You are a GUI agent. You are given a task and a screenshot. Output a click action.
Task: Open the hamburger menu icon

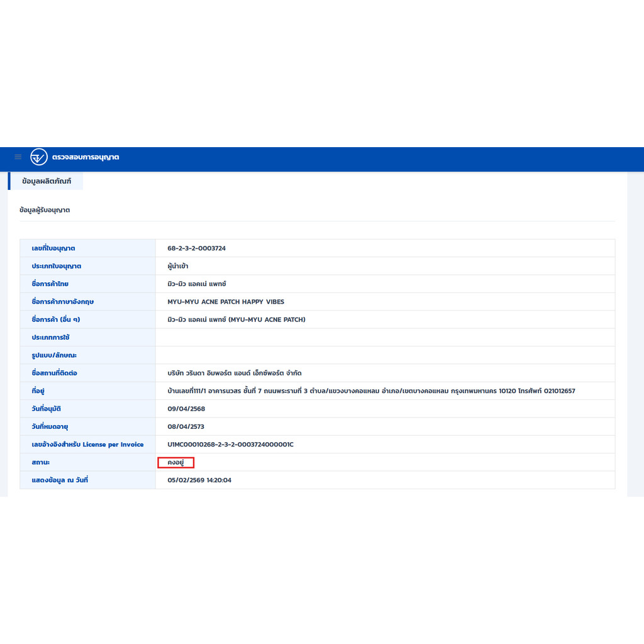[18, 157]
